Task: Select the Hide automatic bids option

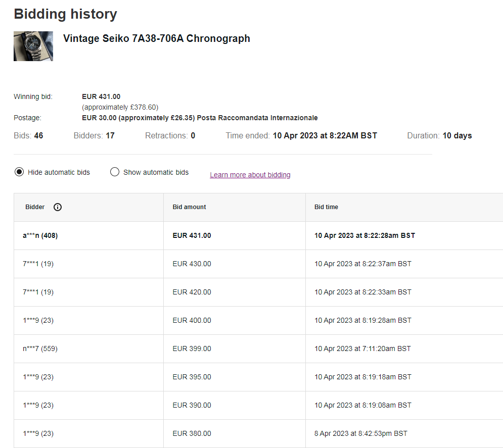Action: pos(19,172)
